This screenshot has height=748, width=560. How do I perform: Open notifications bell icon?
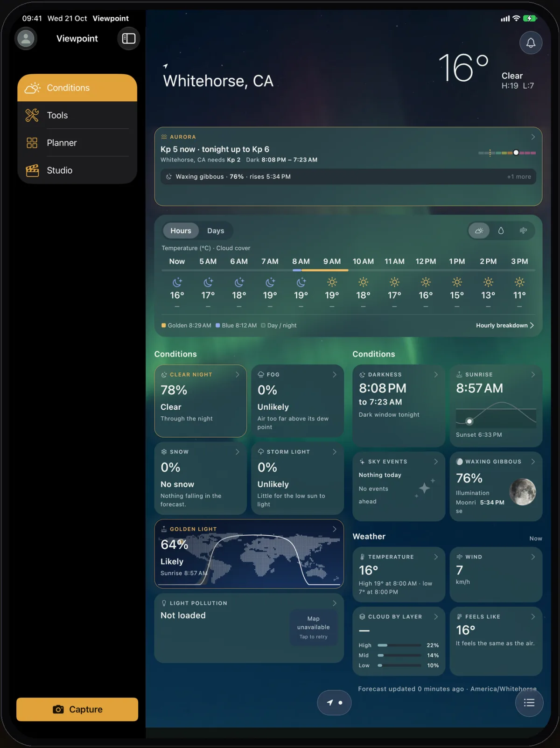[x=531, y=43]
